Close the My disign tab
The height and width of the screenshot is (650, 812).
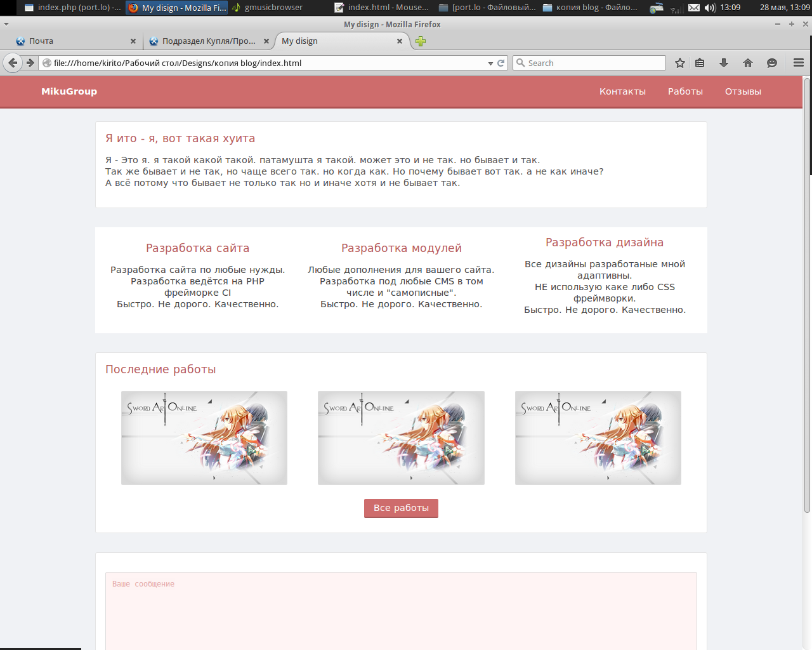(x=400, y=41)
